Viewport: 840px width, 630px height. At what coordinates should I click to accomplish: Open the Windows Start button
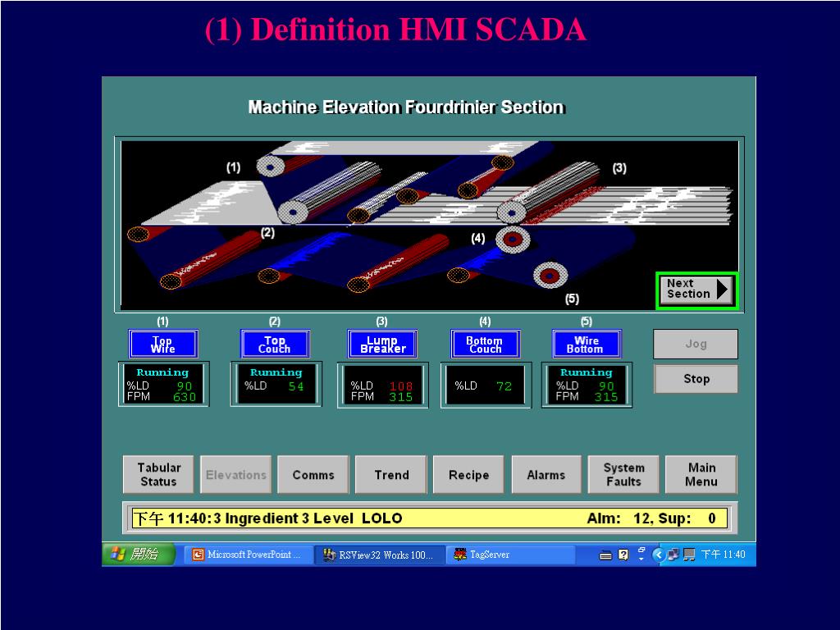point(139,554)
